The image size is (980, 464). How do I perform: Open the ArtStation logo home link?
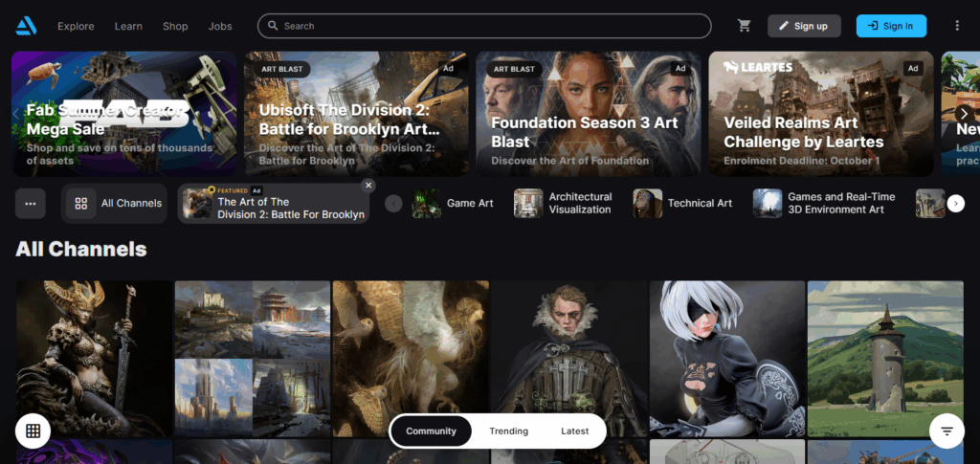tap(26, 26)
